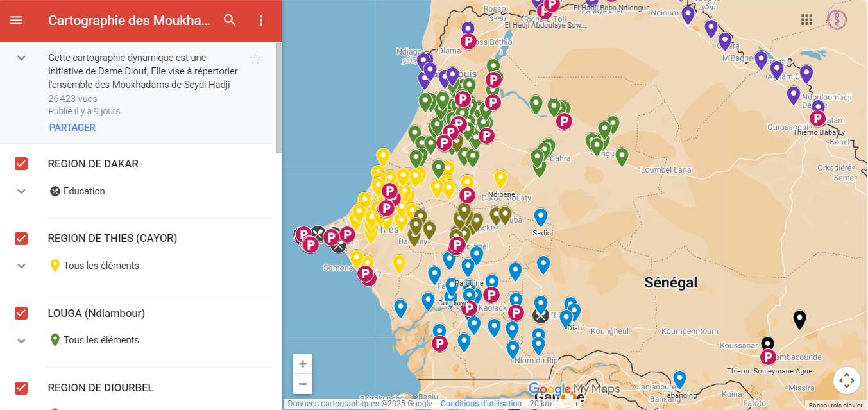Click the search magnifier icon
This screenshot has height=410, width=868.
230,21
